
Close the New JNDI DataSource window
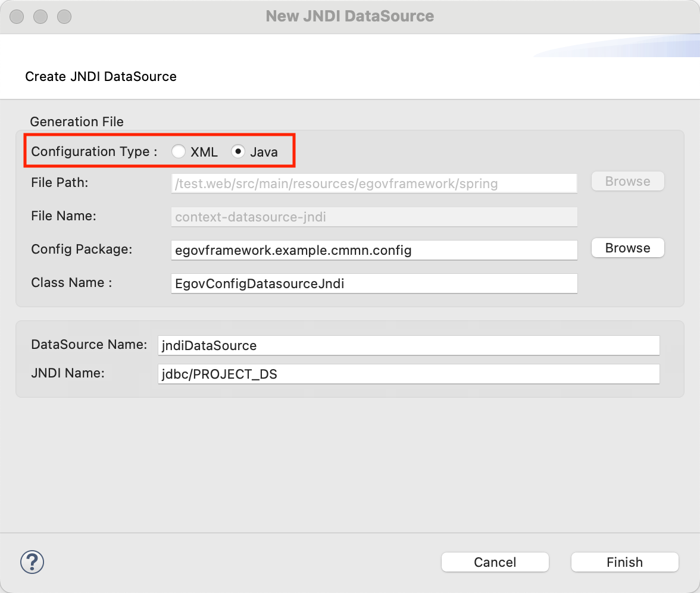[x=17, y=17]
